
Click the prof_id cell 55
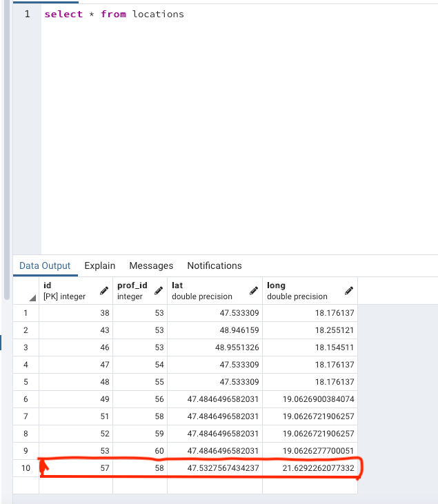tap(140, 382)
